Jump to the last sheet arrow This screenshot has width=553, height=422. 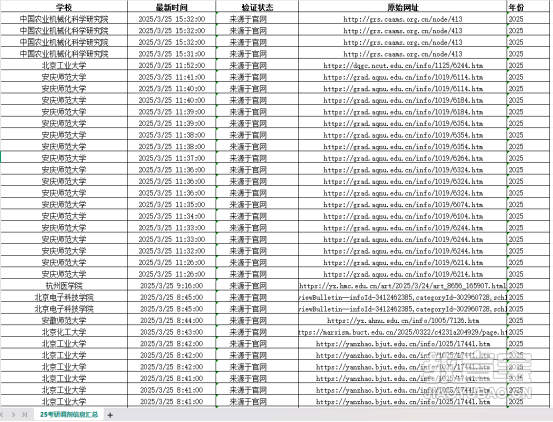click(24, 415)
